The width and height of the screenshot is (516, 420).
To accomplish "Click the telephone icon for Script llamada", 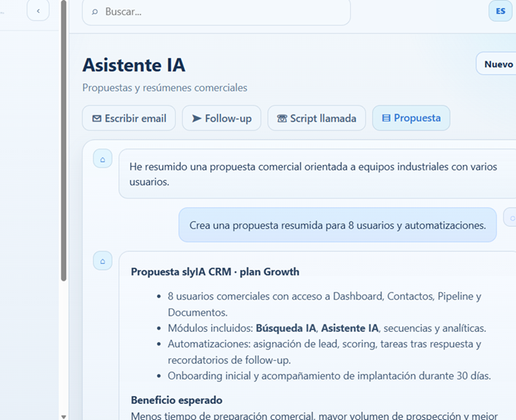I will 282,118.
